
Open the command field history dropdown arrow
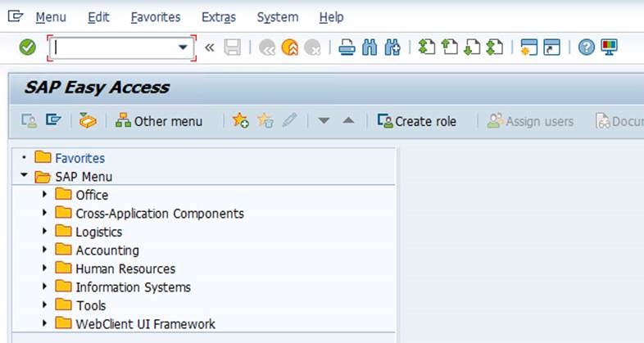tap(183, 47)
